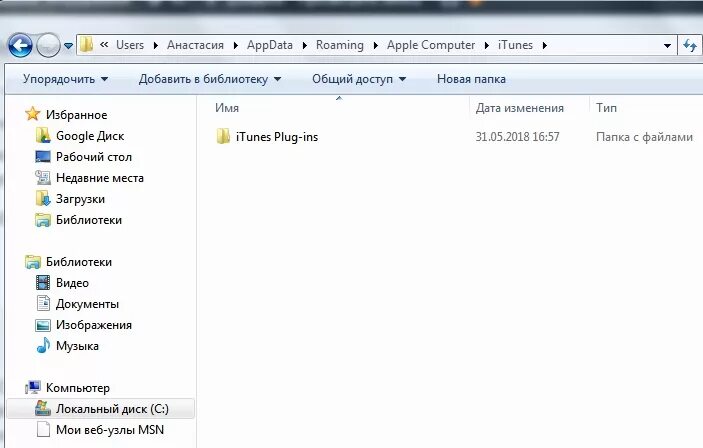Expand the arrow after AppData in the path
703x448 pixels.
tap(304, 45)
